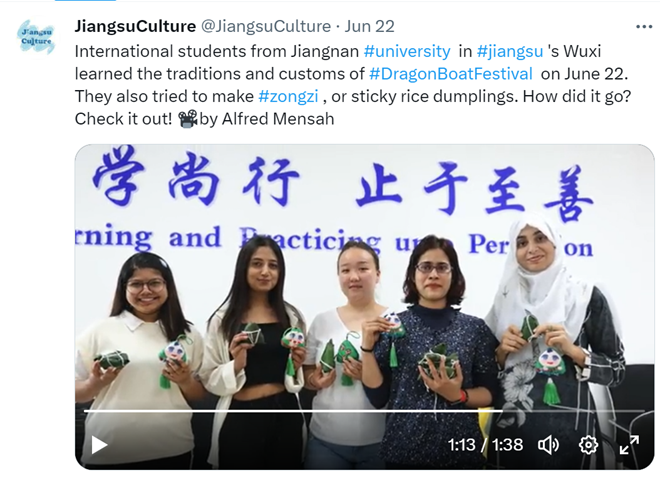Open the tweet's three-dot more menu
660x478 pixels.
click(644, 27)
